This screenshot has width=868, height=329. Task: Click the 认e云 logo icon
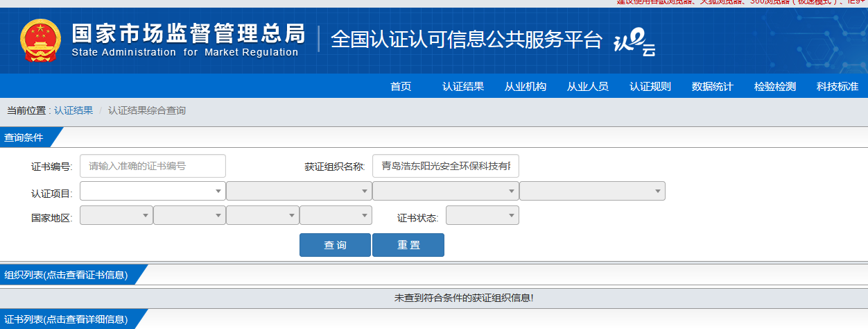click(x=634, y=42)
